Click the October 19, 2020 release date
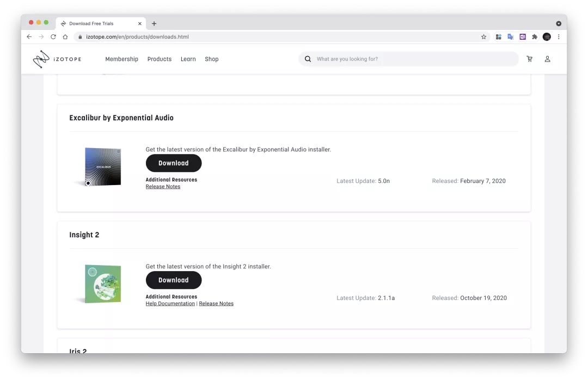Viewport: 588px width, 381px height. click(x=483, y=298)
